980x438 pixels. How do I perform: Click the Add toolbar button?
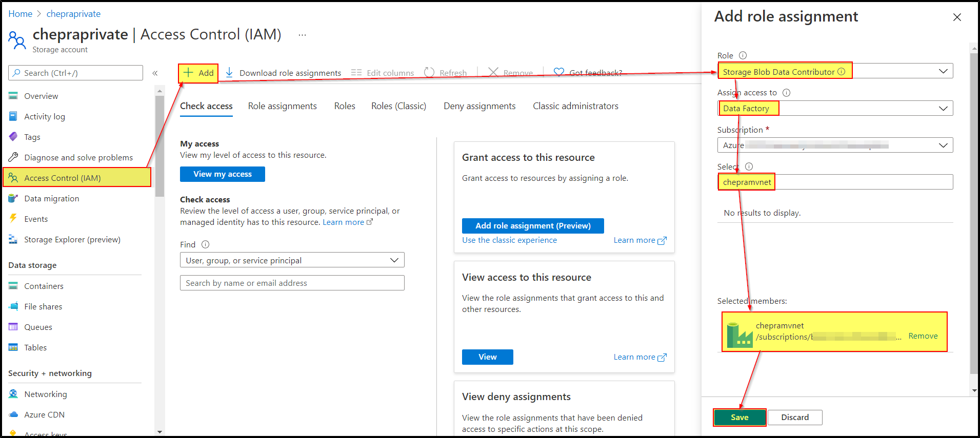pos(198,73)
